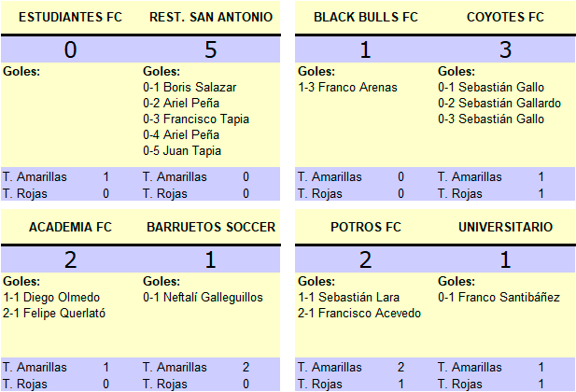Click the 2-1 Felipe Querlató goal
The height and width of the screenshot is (392, 576).
point(54,313)
